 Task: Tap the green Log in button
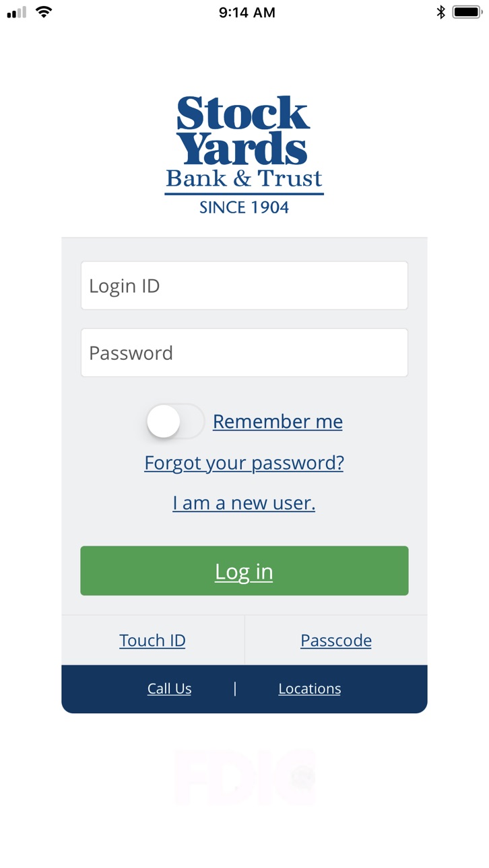244,571
